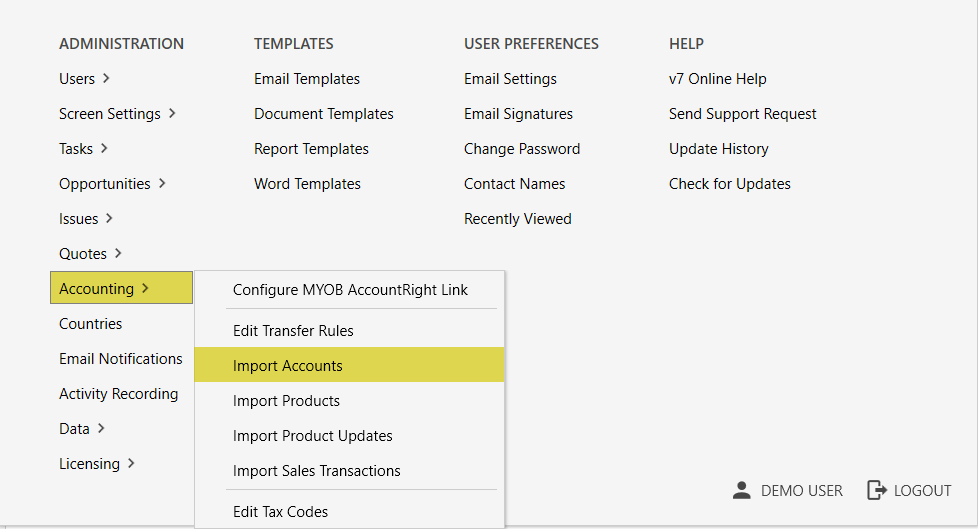Expand the Licensing submenu
The image size is (978, 529).
[x=131, y=463]
